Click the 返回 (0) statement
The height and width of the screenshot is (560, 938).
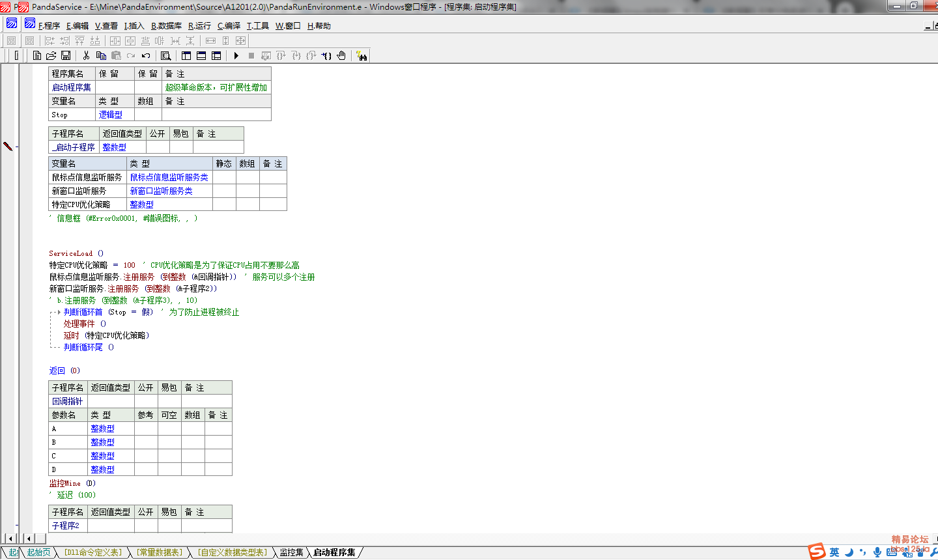click(64, 371)
